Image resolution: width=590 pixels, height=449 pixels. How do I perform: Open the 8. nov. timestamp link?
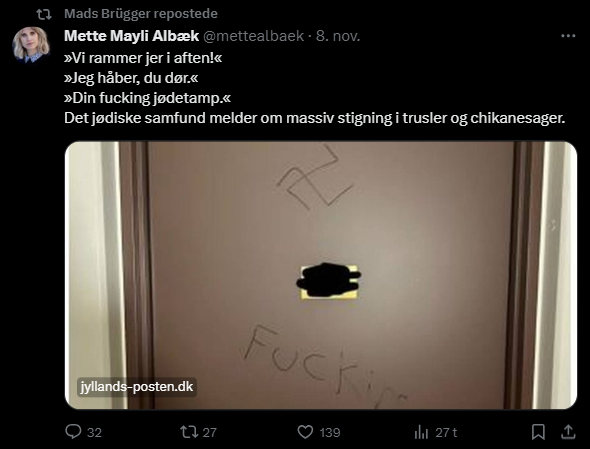click(x=338, y=36)
